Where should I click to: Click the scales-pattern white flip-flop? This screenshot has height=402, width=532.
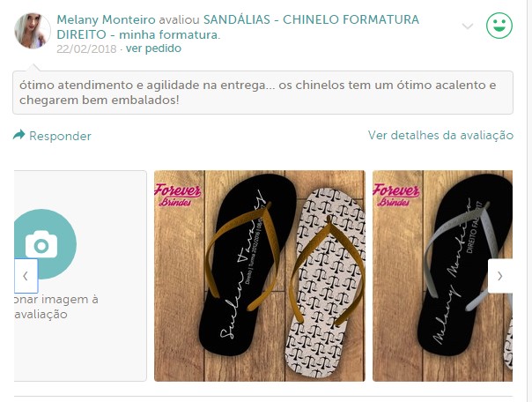click(x=326, y=282)
